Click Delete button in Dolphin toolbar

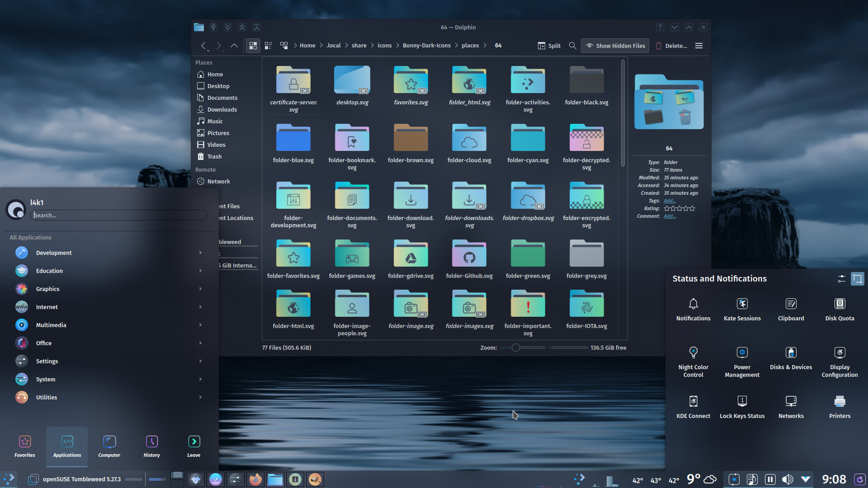671,46
